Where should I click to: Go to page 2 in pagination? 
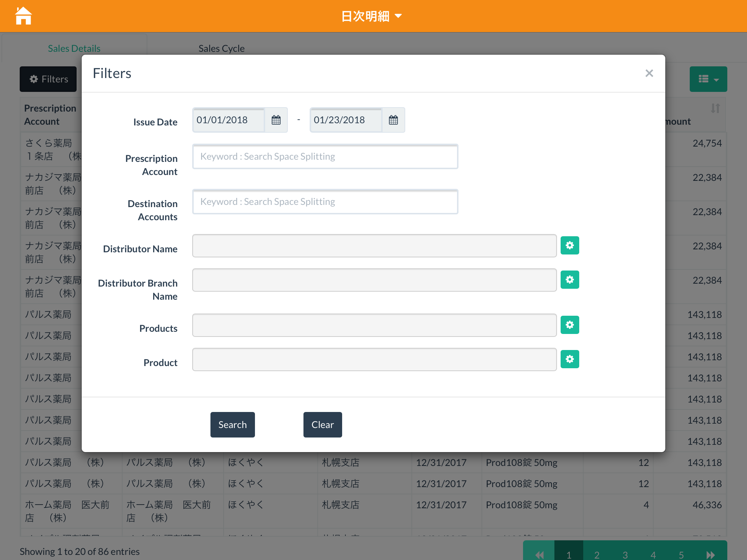click(597, 554)
